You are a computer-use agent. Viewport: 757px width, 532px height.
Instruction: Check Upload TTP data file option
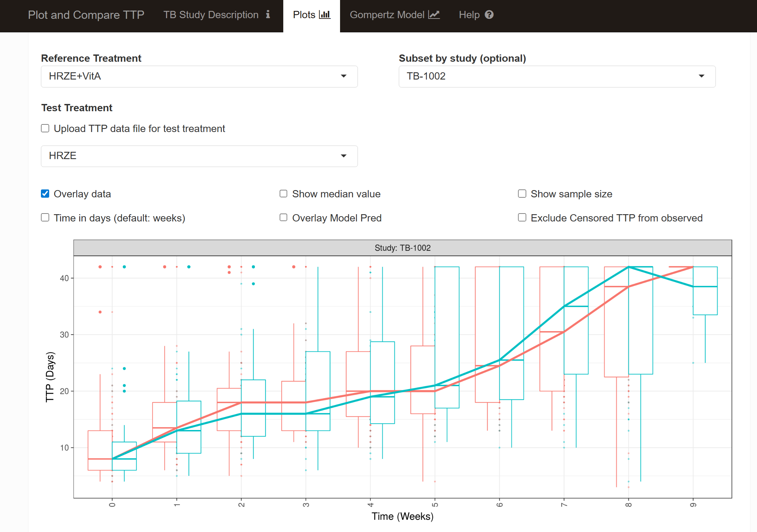point(45,128)
